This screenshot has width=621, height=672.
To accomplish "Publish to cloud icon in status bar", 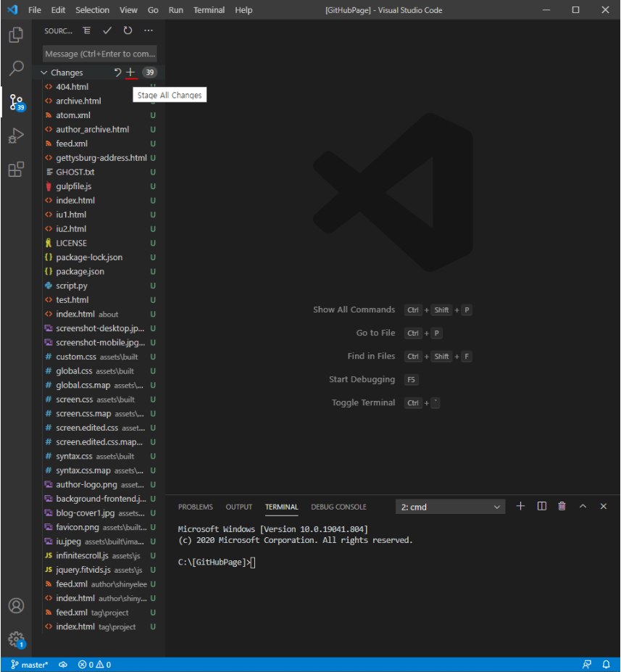I will click(63, 665).
